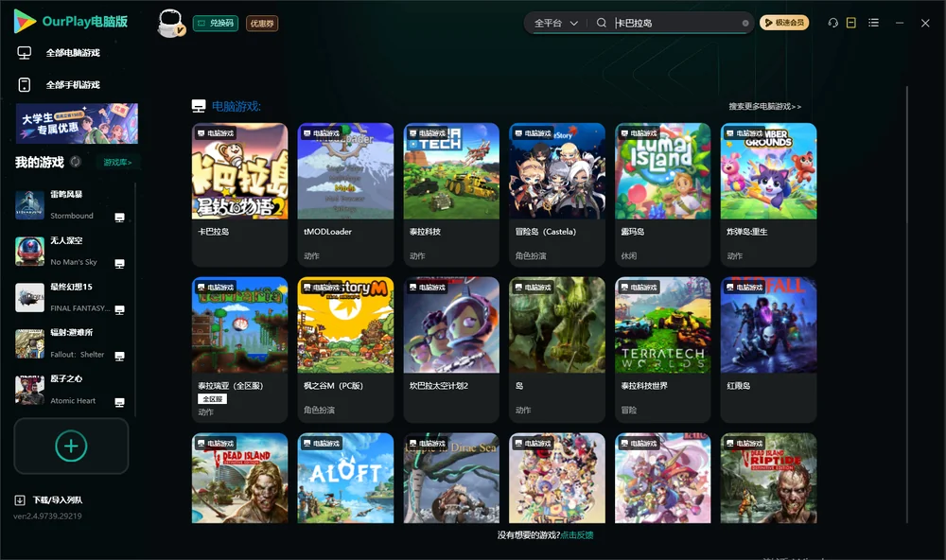Open the 全平台 platform dropdown
The height and width of the screenshot is (560, 946).
[555, 23]
